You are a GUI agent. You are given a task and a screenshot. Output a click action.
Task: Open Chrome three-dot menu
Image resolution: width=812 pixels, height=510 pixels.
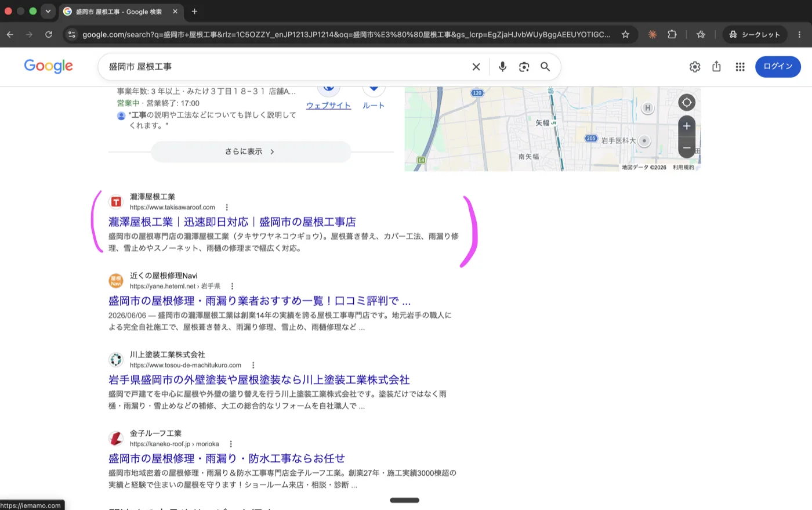[x=799, y=35]
